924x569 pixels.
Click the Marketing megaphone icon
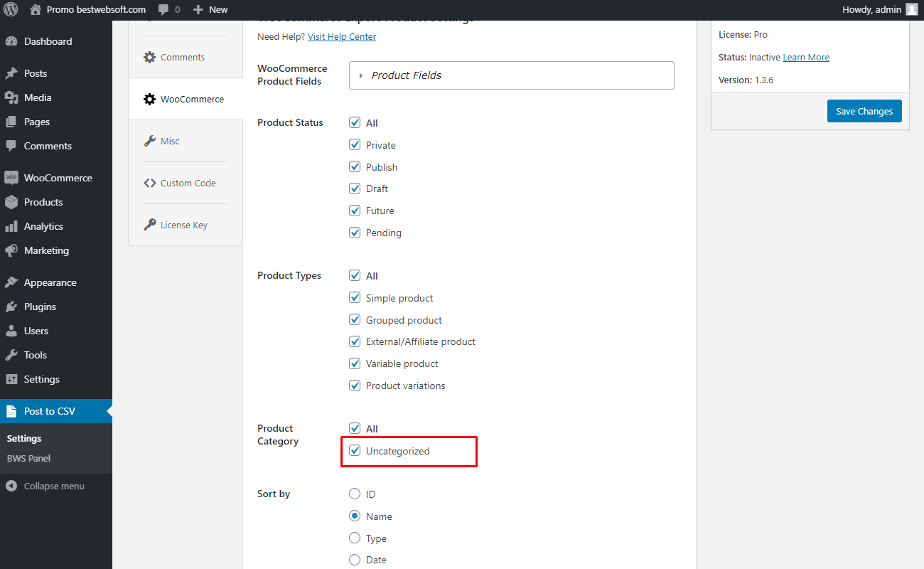pyautogui.click(x=11, y=250)
